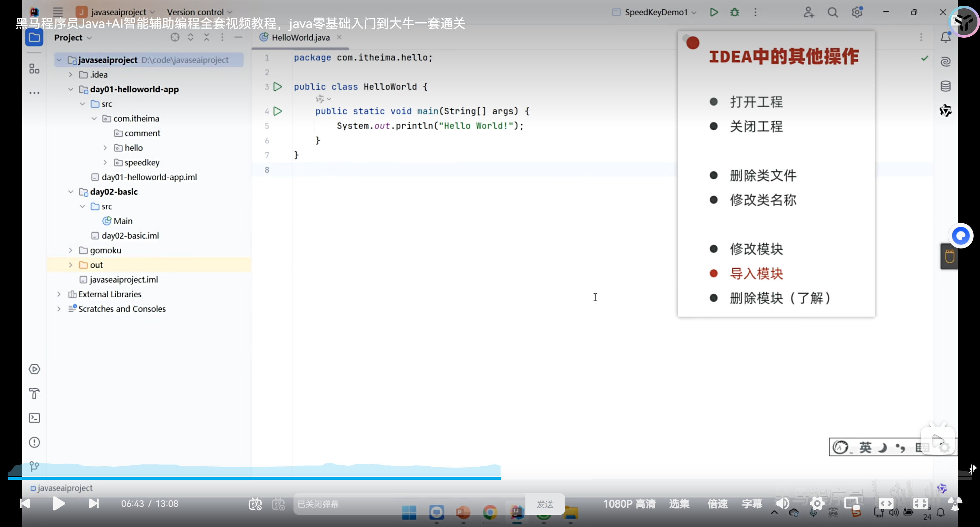Image resolution: width=980 pixels, height=527 pixels.
Task: Select the HelloWorld.java editor tab
Action: (300, 37)
